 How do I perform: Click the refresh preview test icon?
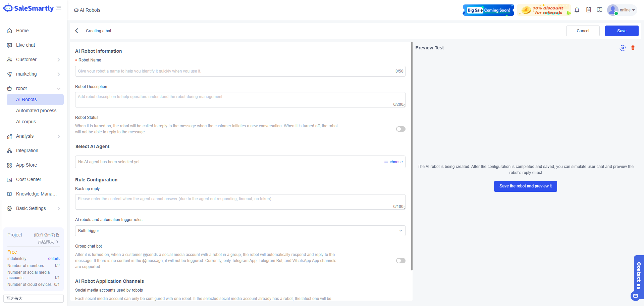click(x=623, y=48)
